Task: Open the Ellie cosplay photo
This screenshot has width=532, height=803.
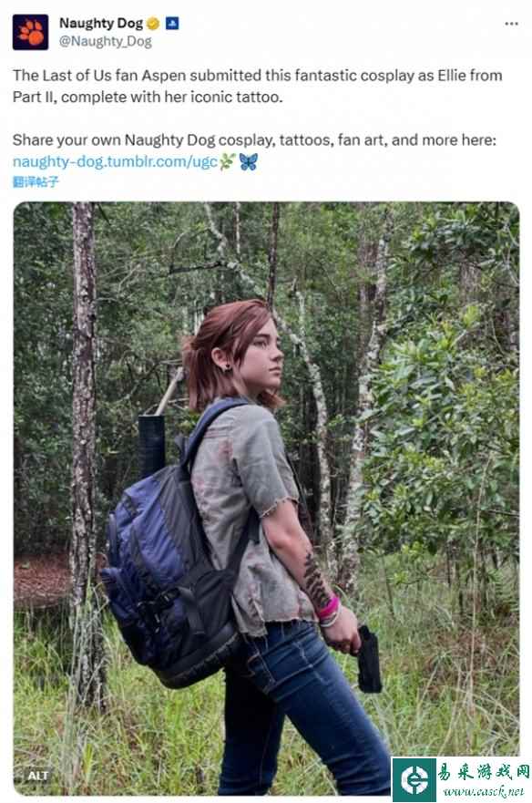Action: point(266,499)
